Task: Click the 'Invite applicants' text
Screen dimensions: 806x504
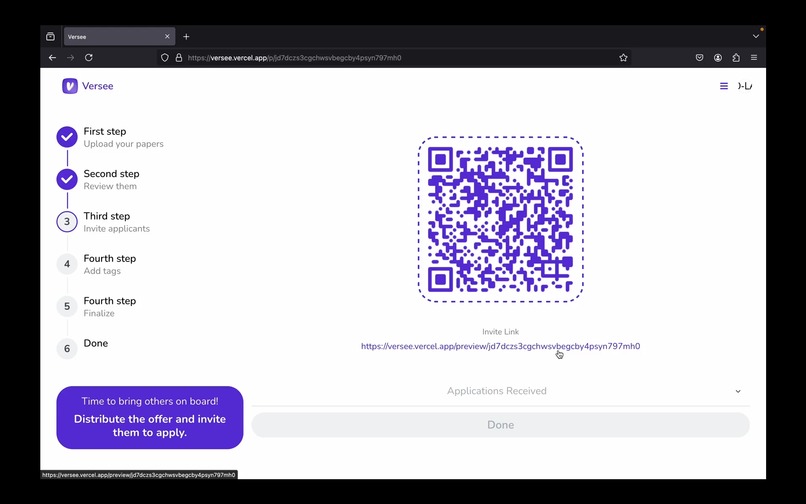Action: click(117, 228)
